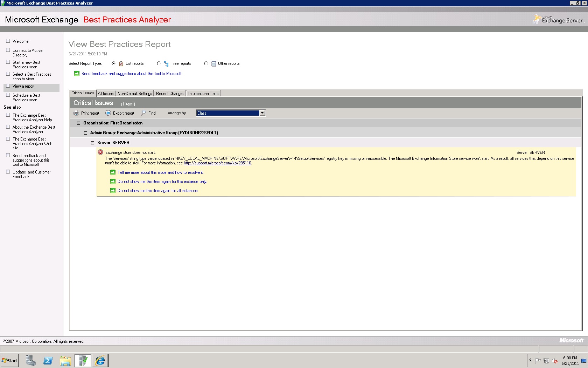Open The Exchange Best Practices Analyzer Help

click(x=32, y=117)
